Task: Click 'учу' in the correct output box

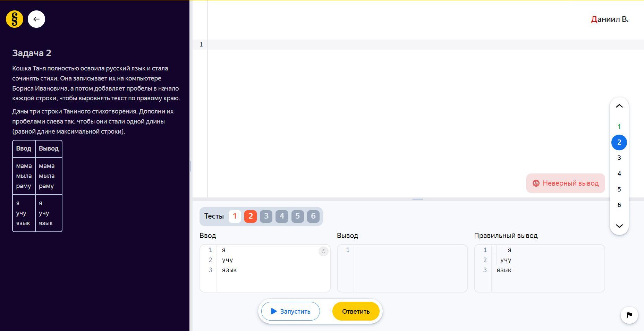Action: coord(506,260)
